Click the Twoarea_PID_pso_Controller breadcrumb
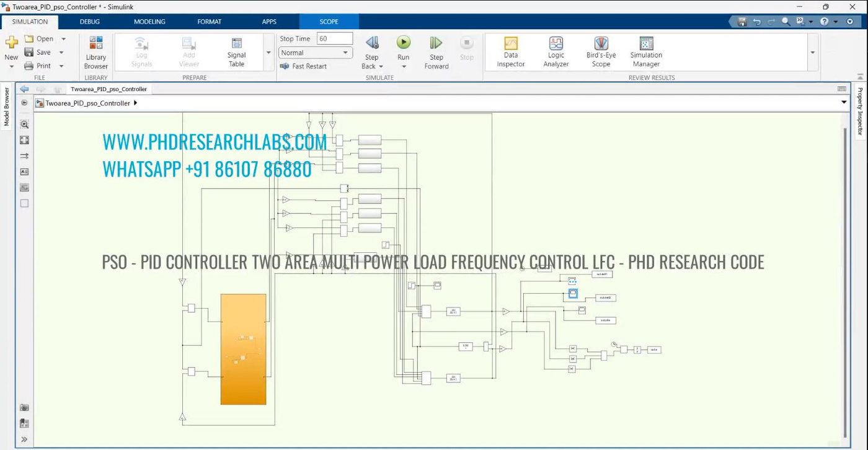The height and width of the screenshot is (450, 868). coord(87,104)
